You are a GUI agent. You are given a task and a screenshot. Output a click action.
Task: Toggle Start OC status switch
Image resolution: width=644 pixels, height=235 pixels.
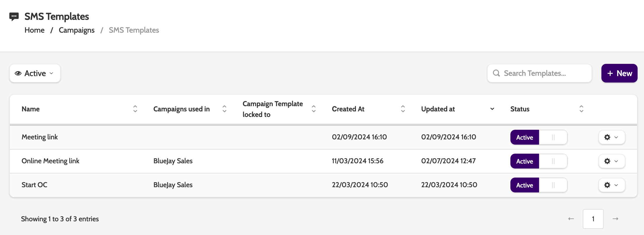point(538,185)
